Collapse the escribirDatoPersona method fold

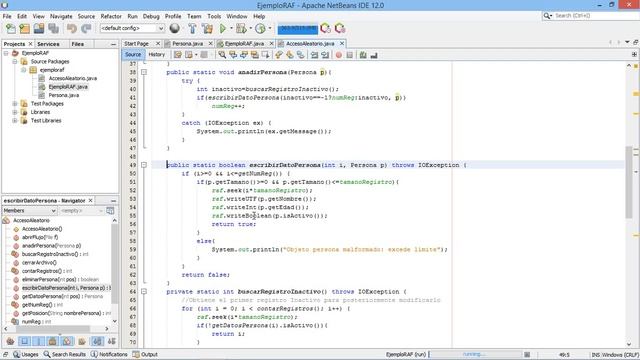pos(144,165)
